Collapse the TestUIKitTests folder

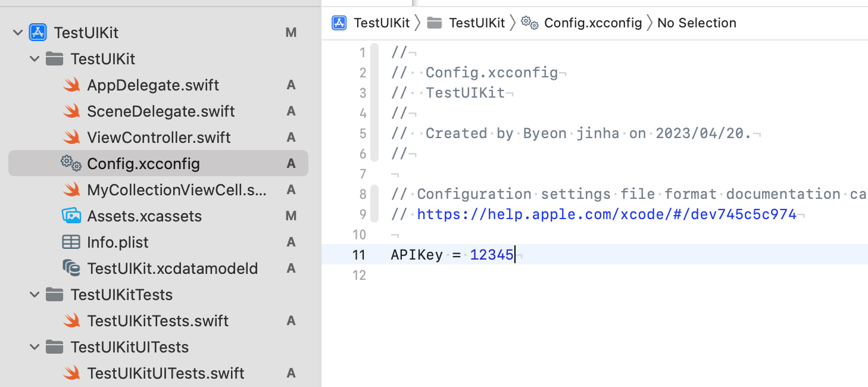[35, 295]
